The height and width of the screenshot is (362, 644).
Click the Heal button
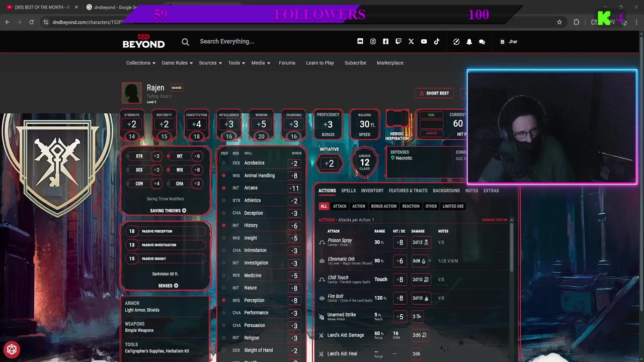[431, 115]
